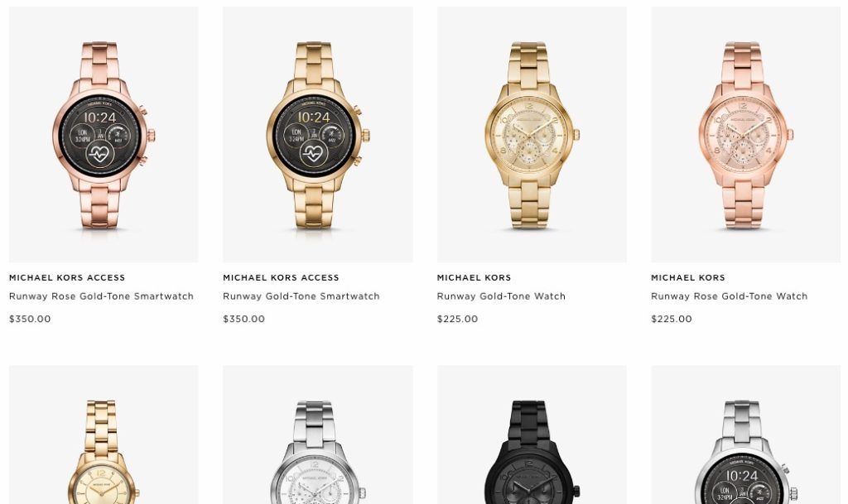Click the Runway Gold-Tone Watch title link
This screenshot has width=848, height=504.
tap(501, 296)
